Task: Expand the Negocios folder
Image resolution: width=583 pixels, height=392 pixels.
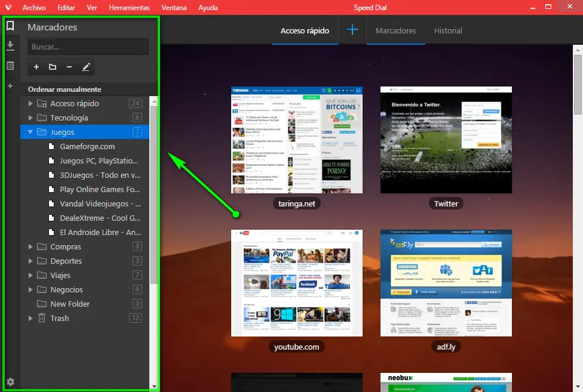Action: [30, 289]
